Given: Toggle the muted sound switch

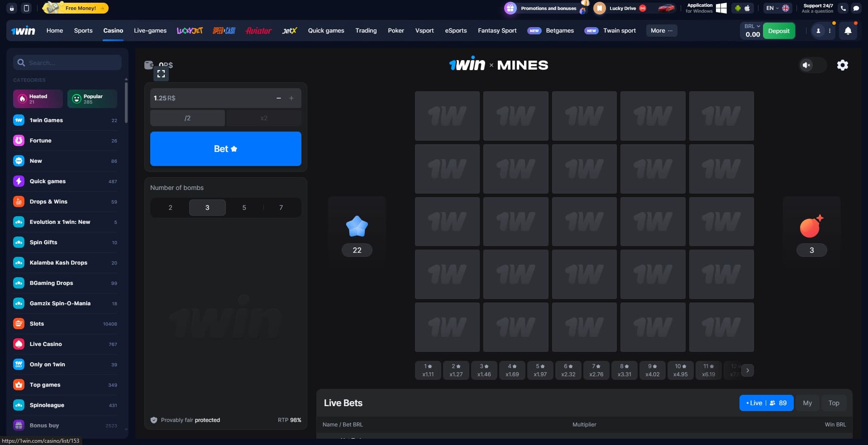Looking at the screenshot, I should (812, 65).
